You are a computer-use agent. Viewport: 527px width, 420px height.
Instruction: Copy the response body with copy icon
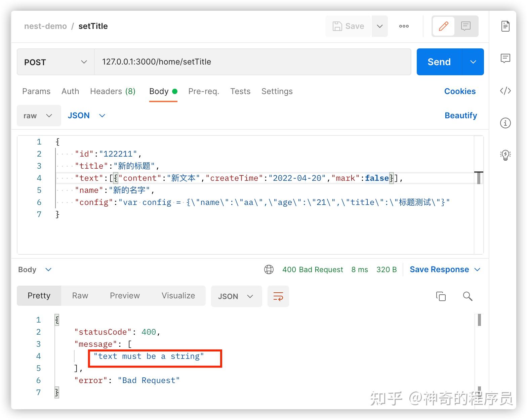441,296
